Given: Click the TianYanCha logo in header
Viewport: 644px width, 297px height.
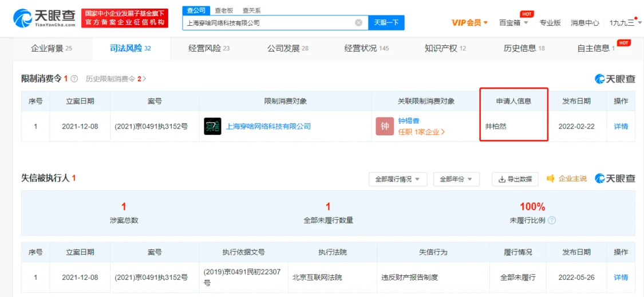Looking at the screenshot, I should tap(45, 18).
